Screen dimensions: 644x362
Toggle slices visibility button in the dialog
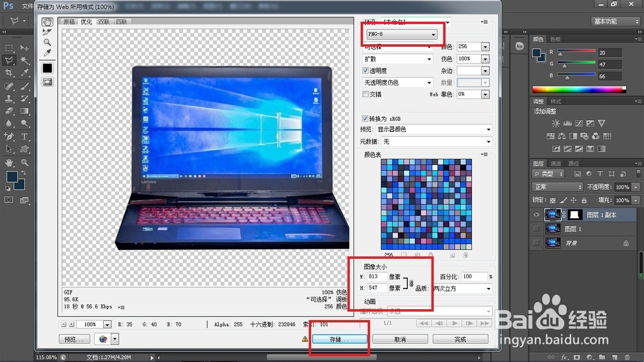point(47,82)
